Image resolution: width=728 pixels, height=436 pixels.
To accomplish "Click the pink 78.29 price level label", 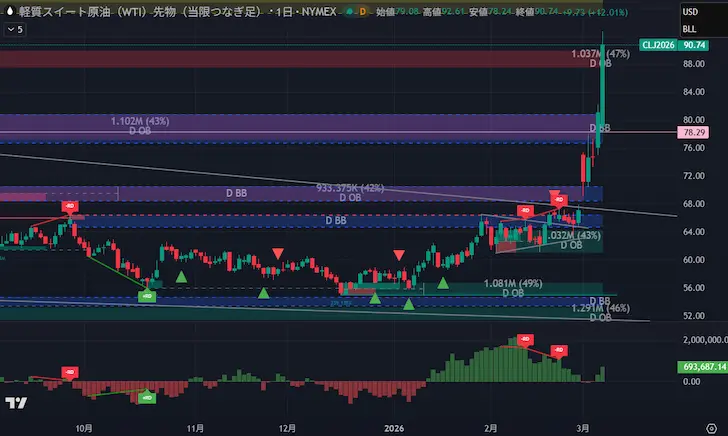I will [x=694, y=132].
